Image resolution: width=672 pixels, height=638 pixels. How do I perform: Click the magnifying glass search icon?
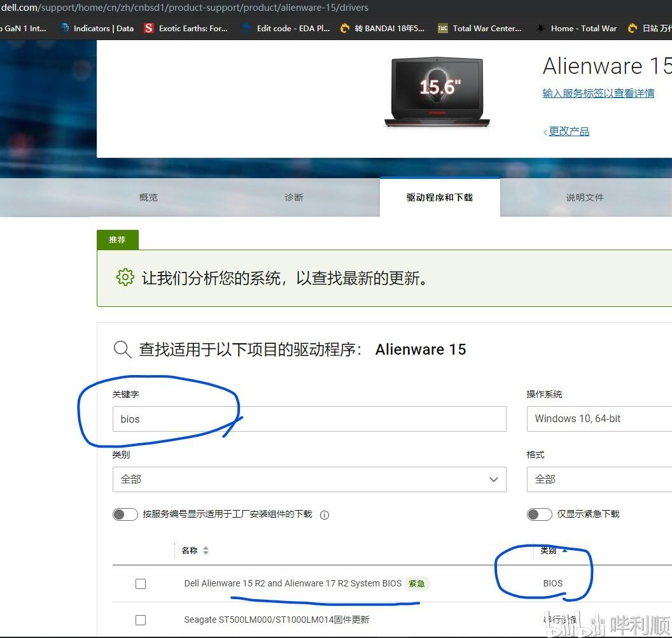(x=122, y=350)
